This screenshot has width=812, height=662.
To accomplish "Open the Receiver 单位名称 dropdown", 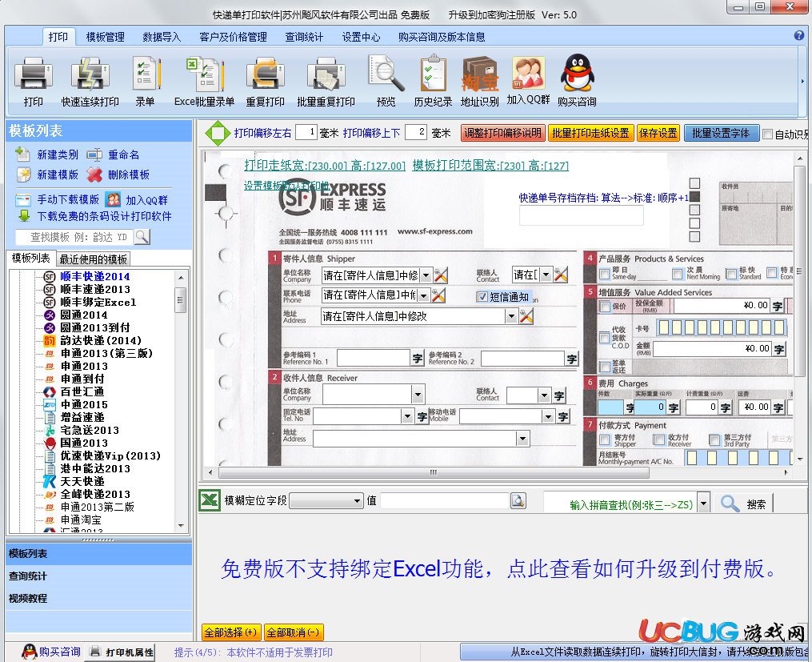I will (x=418, y=394).
